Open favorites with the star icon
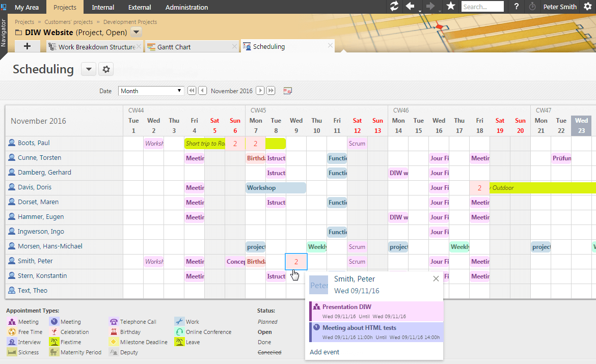Viewport: 596px width, 364px height. point(451,6)
